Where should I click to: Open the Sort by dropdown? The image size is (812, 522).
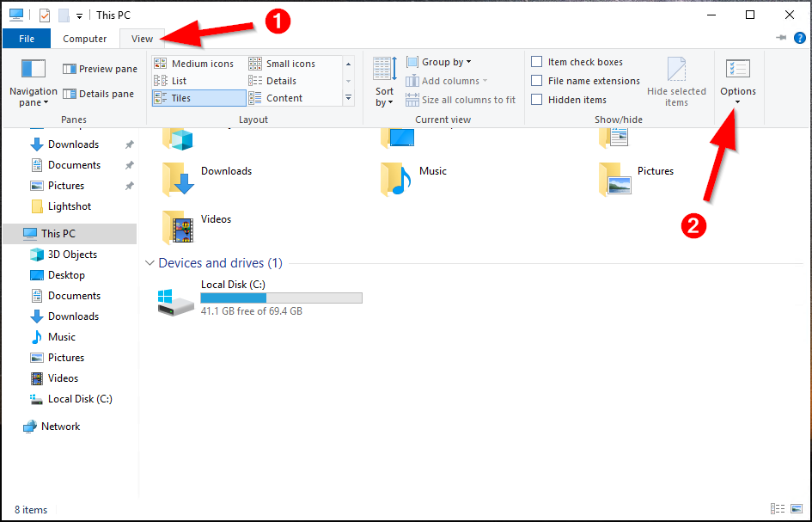click(x=384, y=83)
